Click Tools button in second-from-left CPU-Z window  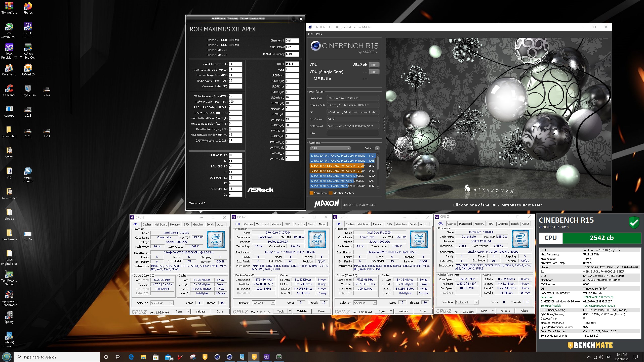point(280,311)
